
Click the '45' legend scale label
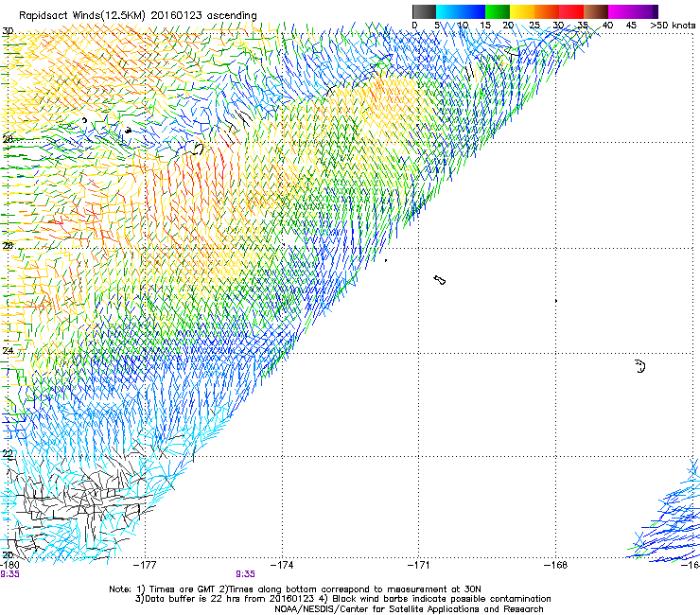click(631, 26)
